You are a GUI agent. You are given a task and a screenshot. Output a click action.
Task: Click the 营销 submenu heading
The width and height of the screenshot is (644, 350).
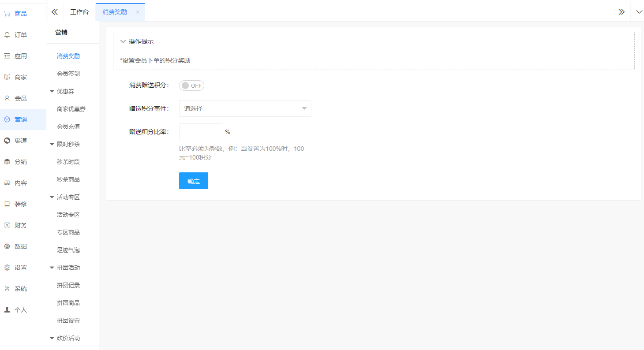61,32
